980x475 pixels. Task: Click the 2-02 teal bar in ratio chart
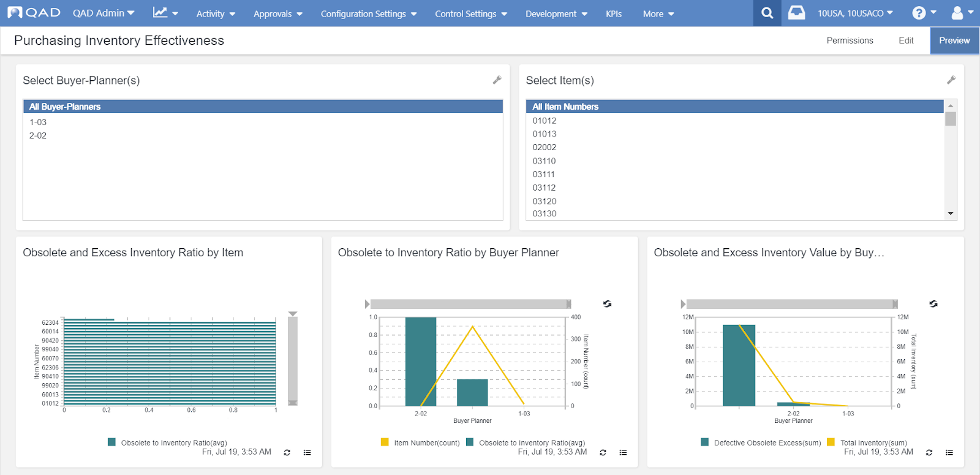click(x=421, y=362)
